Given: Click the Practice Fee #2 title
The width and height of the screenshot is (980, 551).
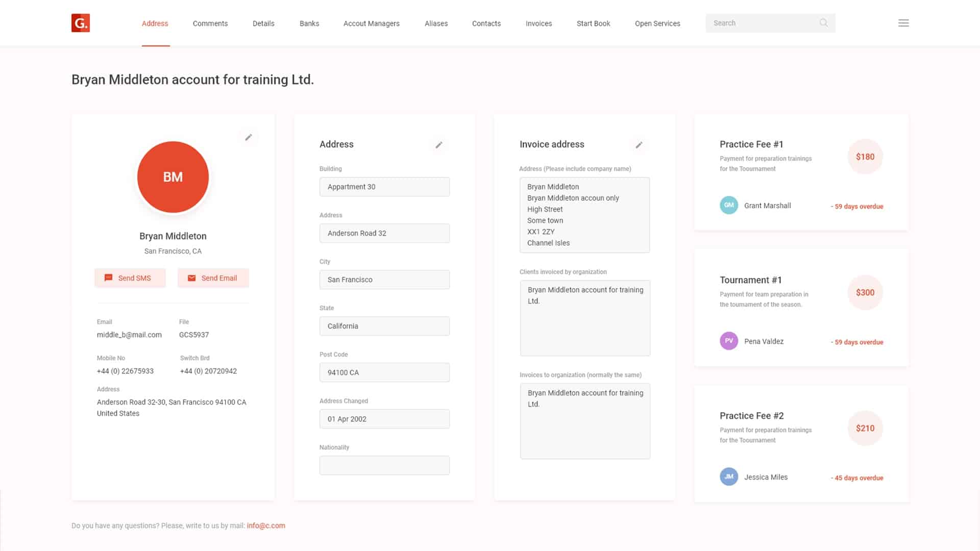Looking at the screenshot, I should (751, 416).
